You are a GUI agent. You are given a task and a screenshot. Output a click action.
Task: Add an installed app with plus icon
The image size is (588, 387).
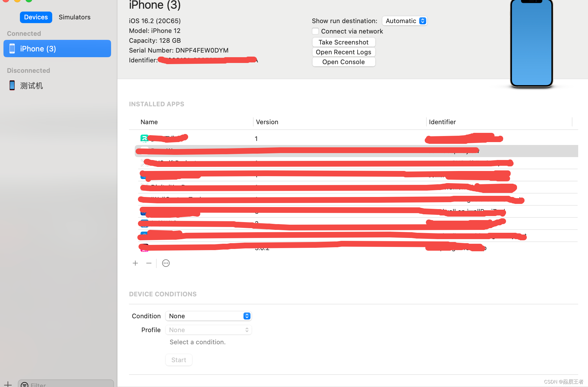point(135,263)
